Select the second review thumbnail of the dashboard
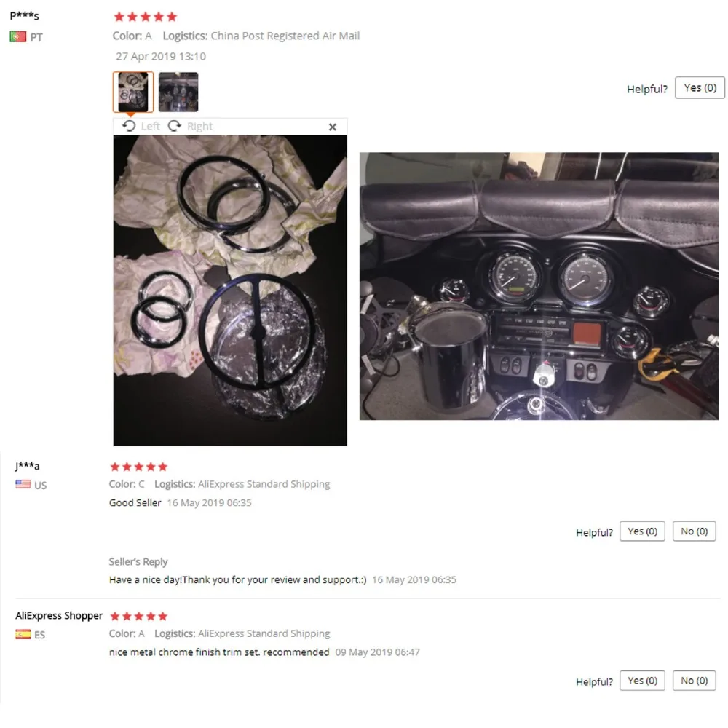728x728 pixels. click(x=178, y=92)
